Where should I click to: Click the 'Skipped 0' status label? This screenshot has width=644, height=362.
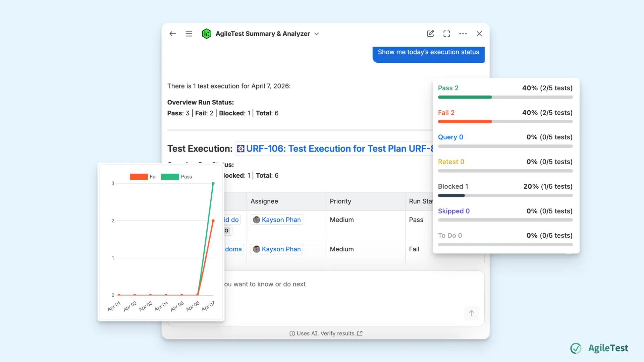(454, 211)
